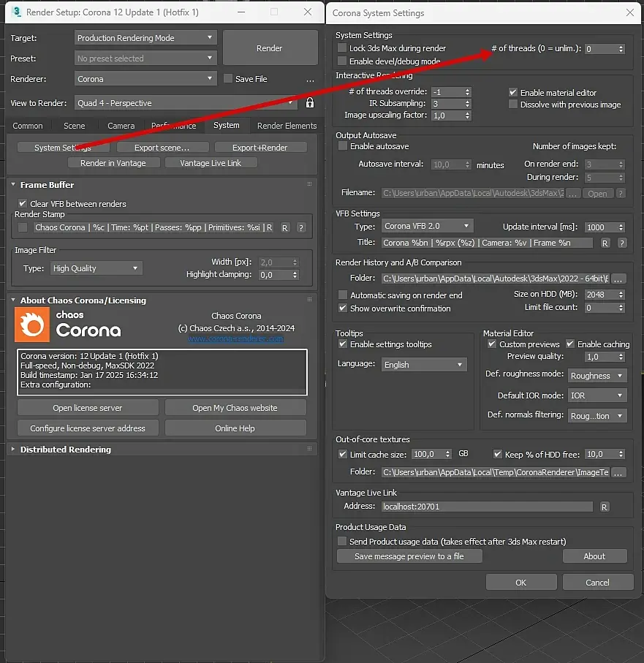
Task: Open Language English dropdown
Action: coord(424,365)
